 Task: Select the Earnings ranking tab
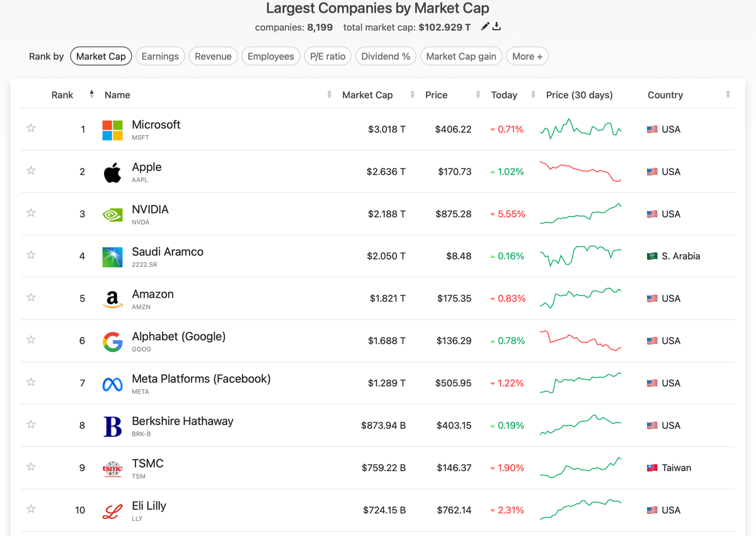coord(160,56)
